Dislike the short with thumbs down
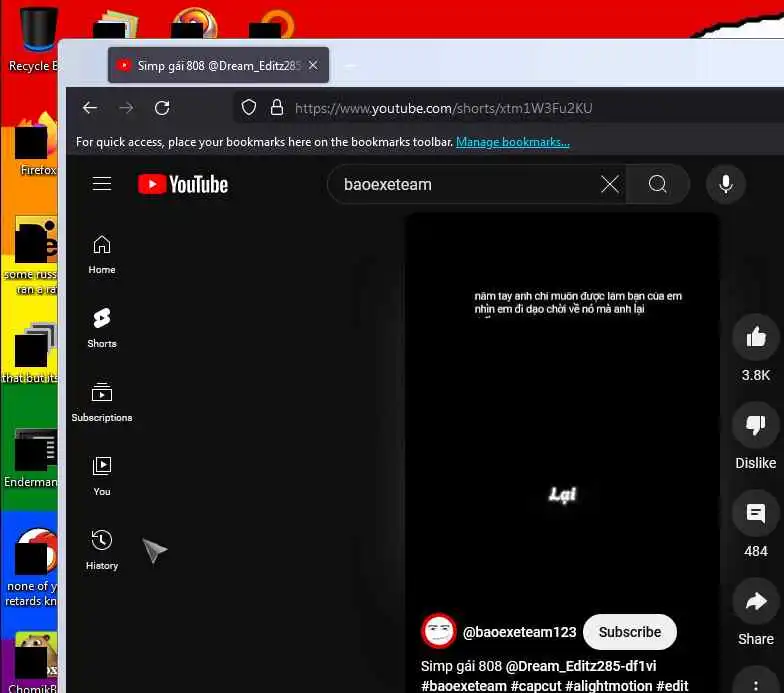784x693 pixels. (756, 425)
